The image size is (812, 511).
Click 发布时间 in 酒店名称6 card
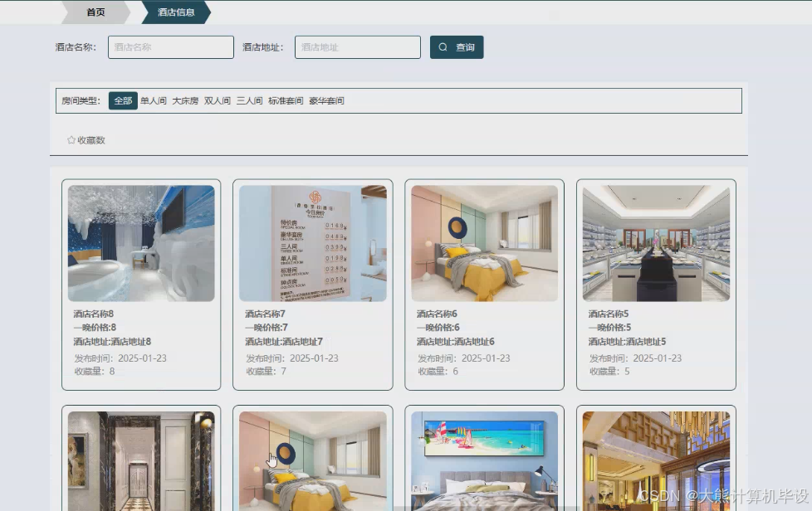(x=464, y=358)
